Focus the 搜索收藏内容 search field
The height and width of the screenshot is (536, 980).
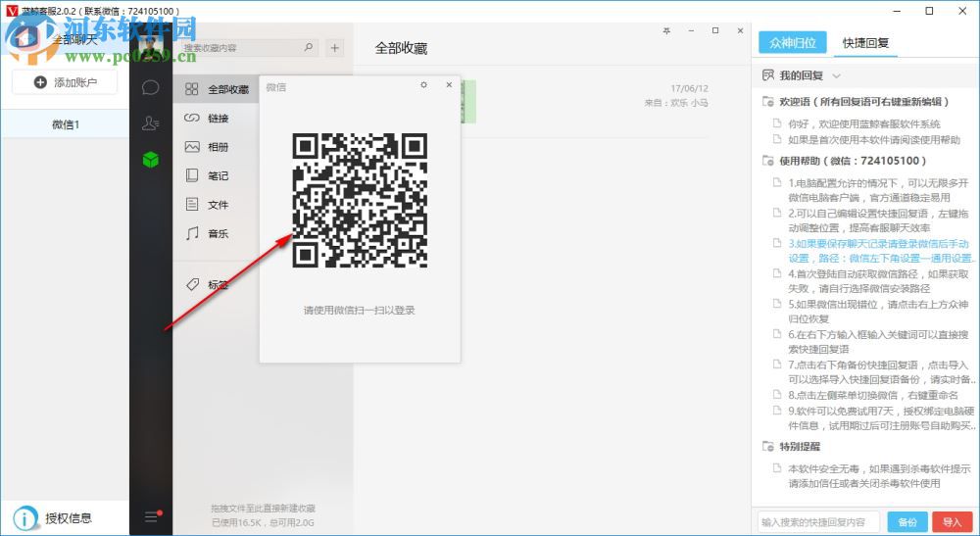pyautogui.click(x=249, y=48)
